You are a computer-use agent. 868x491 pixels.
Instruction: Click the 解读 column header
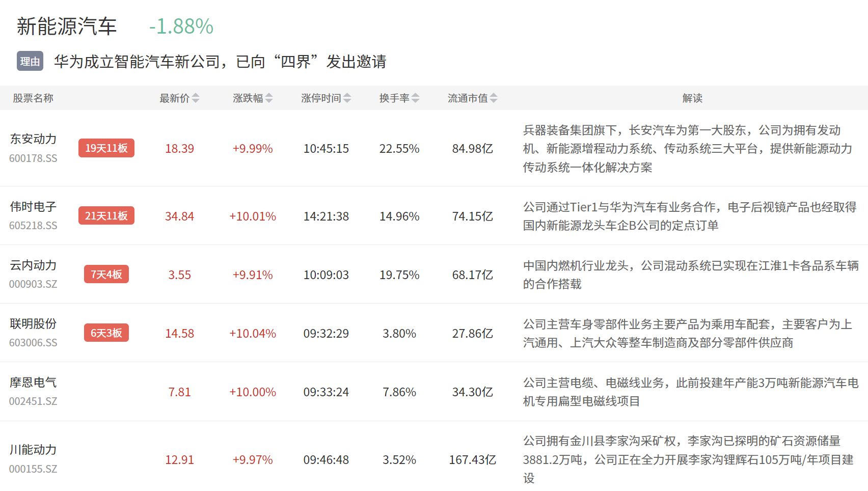pos(692,98)
